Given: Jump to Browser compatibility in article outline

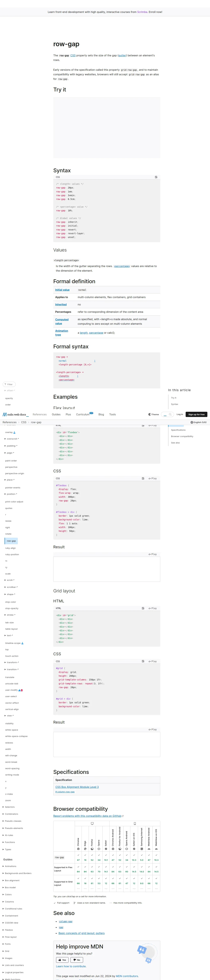Looking at the screenshot, I should point(182,436).
